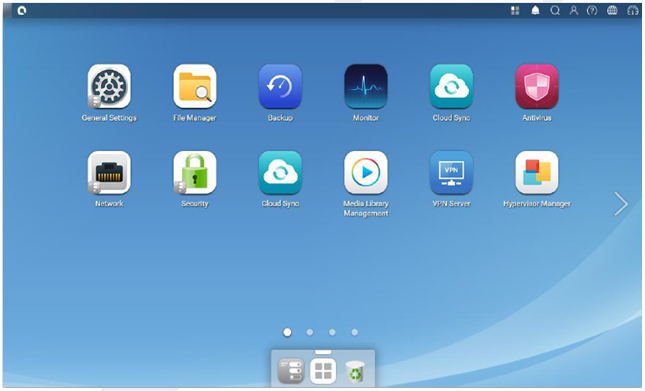Click the app grid button in the dock
645x391 pixels.
click(323, 371)
